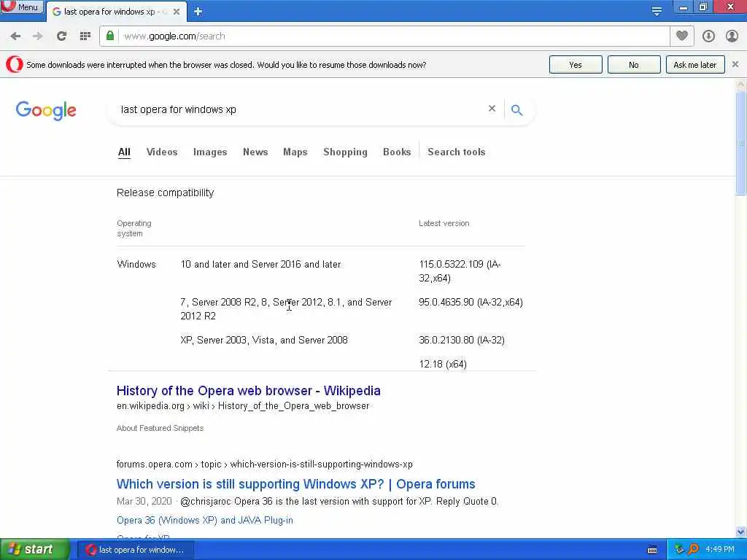
Task: Click the scrollbar down arrow
Action: (x=741, y=532)
